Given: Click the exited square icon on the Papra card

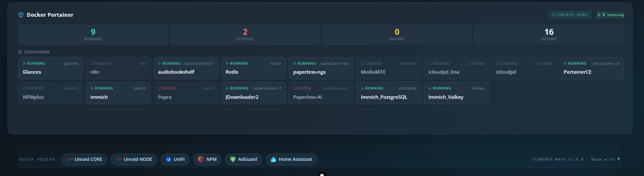Looking at the screenshot, I should 160,88.
